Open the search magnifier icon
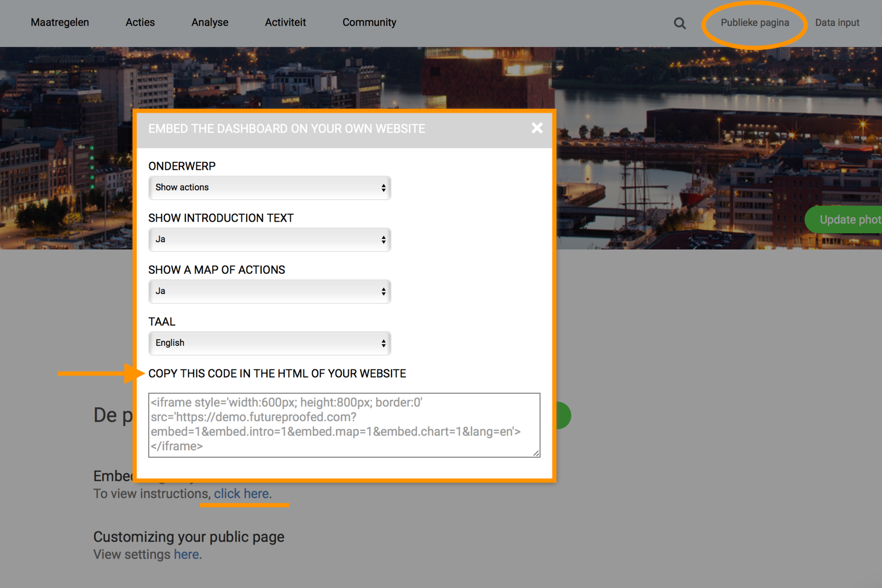Viewport: 882px width, 588px height. pos(679,23)
